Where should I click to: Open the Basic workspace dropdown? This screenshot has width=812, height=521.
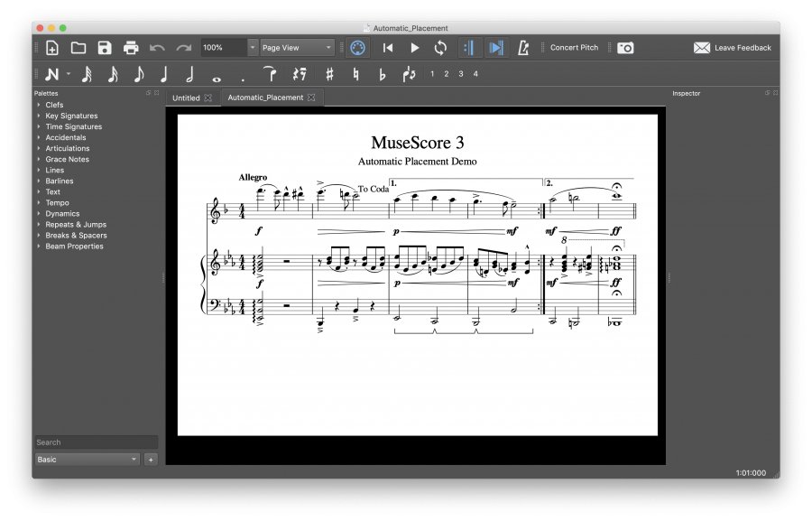click(87, 460)
